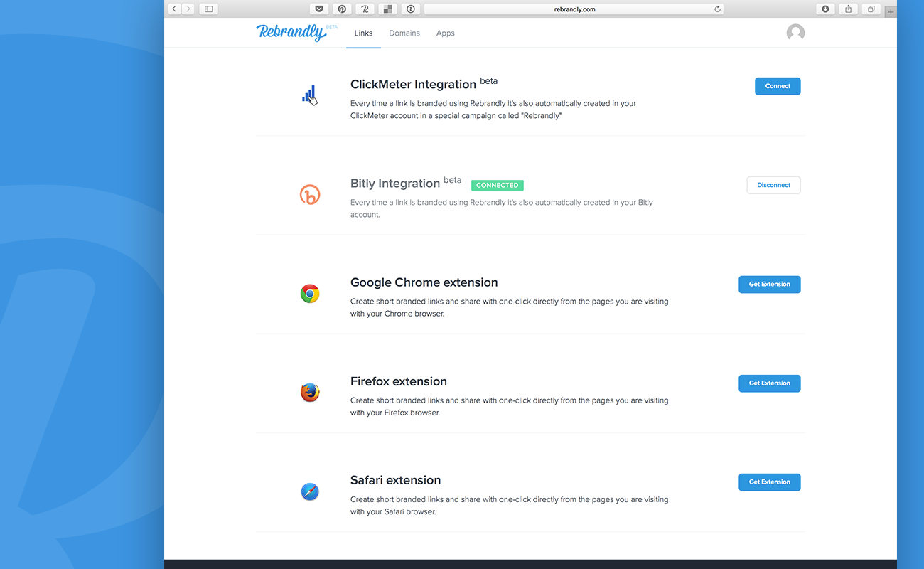Show Safari downloads
Image resolution: width=924 pixels, height=569 pixels.
tap(825, 9)
